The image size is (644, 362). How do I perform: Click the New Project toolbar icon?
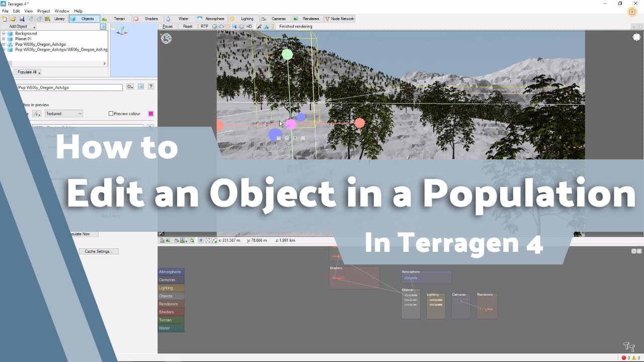click(5, 19)
